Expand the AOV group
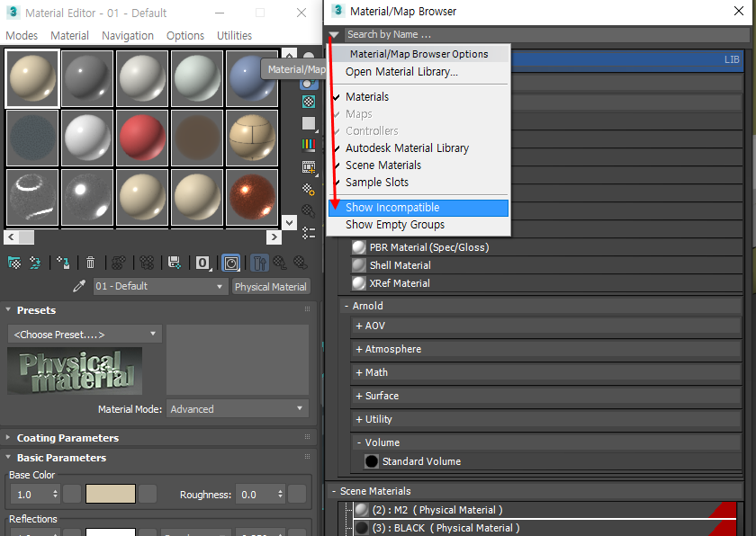This screenshot has height=536, width=756. [359, 326]
